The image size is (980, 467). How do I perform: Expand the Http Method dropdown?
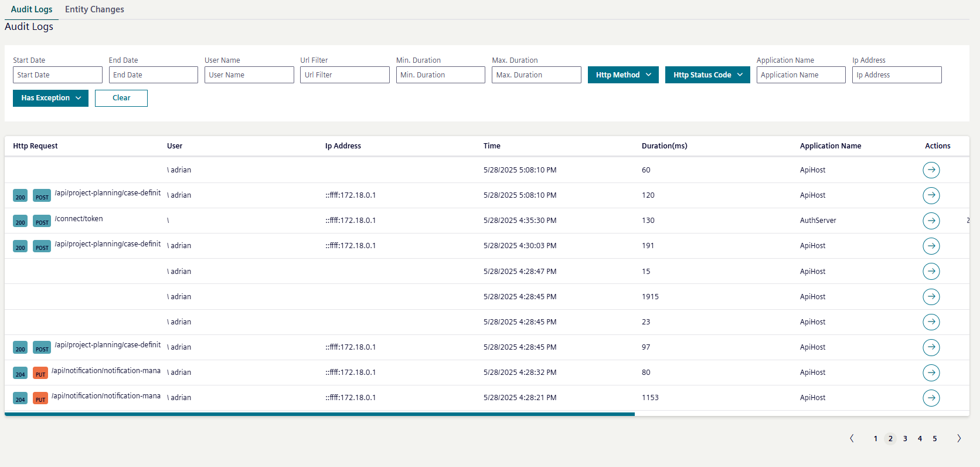623,75
